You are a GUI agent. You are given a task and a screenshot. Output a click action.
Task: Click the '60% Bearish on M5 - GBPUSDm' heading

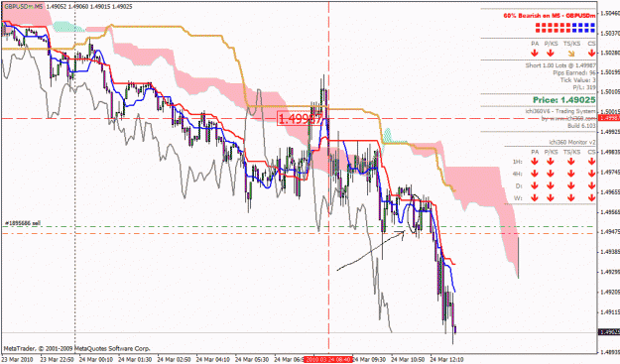(x=550, y=16)
